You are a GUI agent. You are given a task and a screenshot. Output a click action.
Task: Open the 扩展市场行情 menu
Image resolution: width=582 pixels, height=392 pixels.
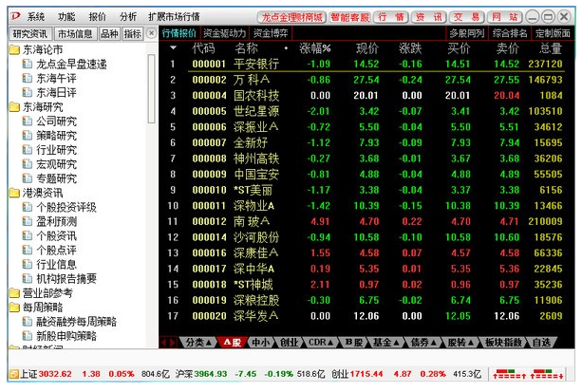click(x=174, y=17)
